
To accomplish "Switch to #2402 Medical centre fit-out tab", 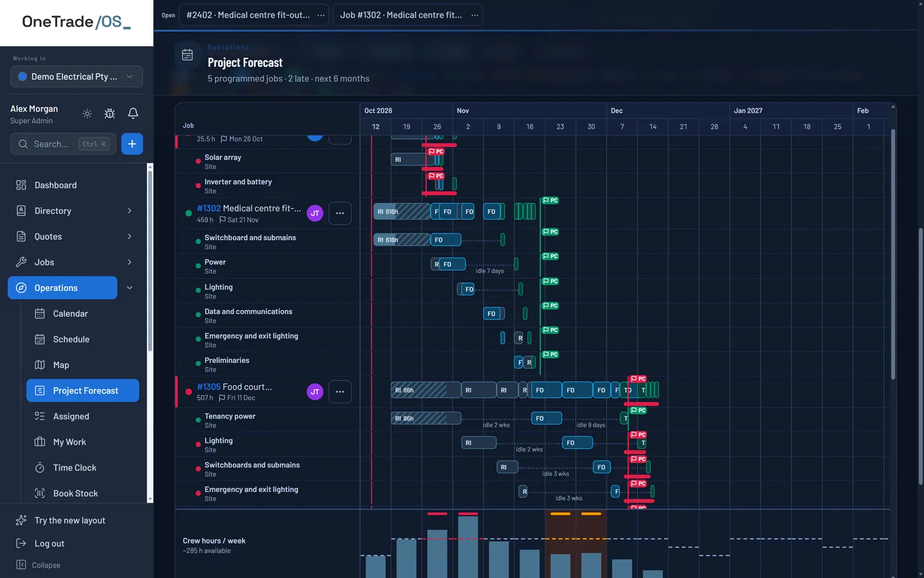I will coord(248,15).
